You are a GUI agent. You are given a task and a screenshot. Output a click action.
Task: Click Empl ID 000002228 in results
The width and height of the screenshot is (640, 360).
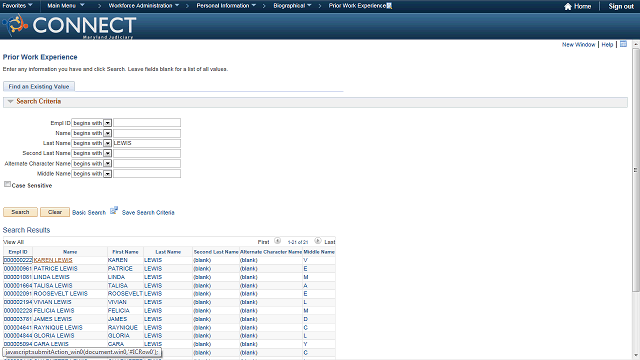pos(18,311)
